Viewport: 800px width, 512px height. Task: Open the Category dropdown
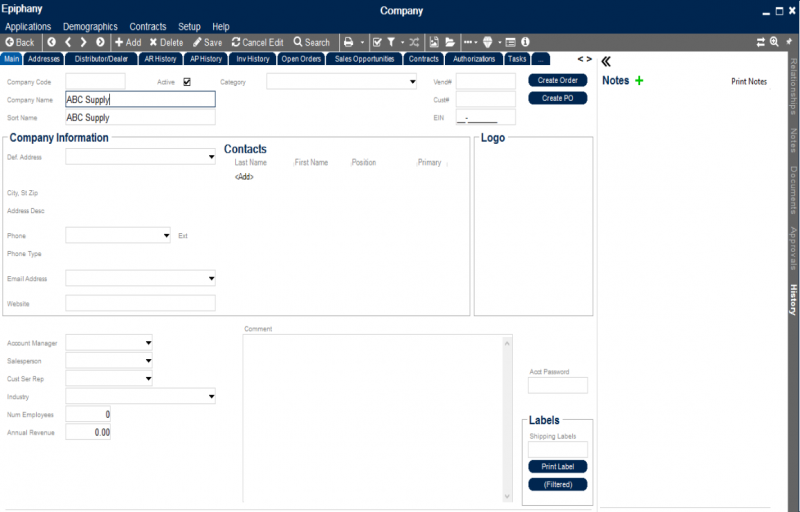coord(412,82)
